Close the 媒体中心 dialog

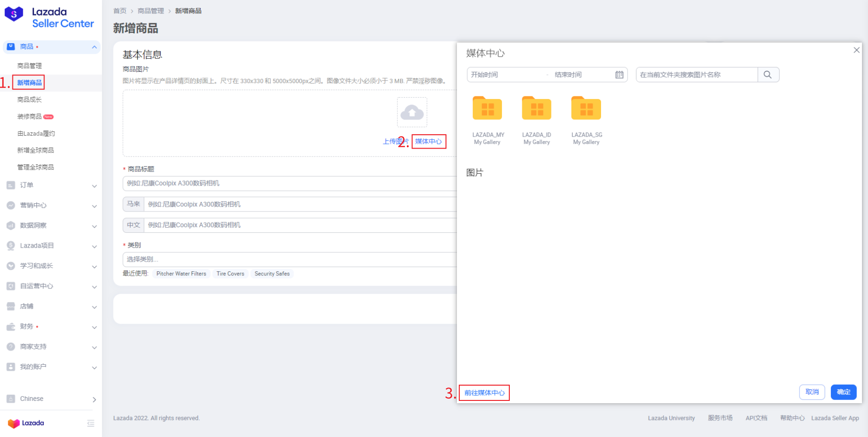point(856,50)
